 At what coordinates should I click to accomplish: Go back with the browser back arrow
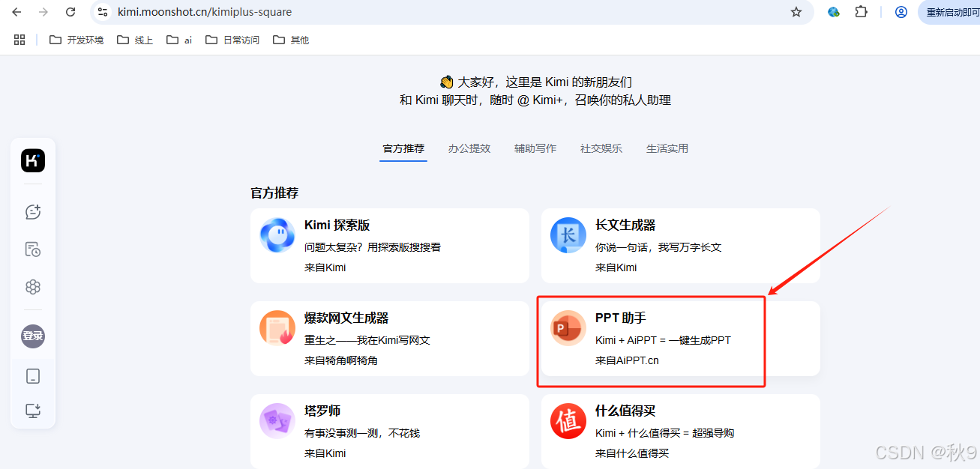[x=16, y=12]
